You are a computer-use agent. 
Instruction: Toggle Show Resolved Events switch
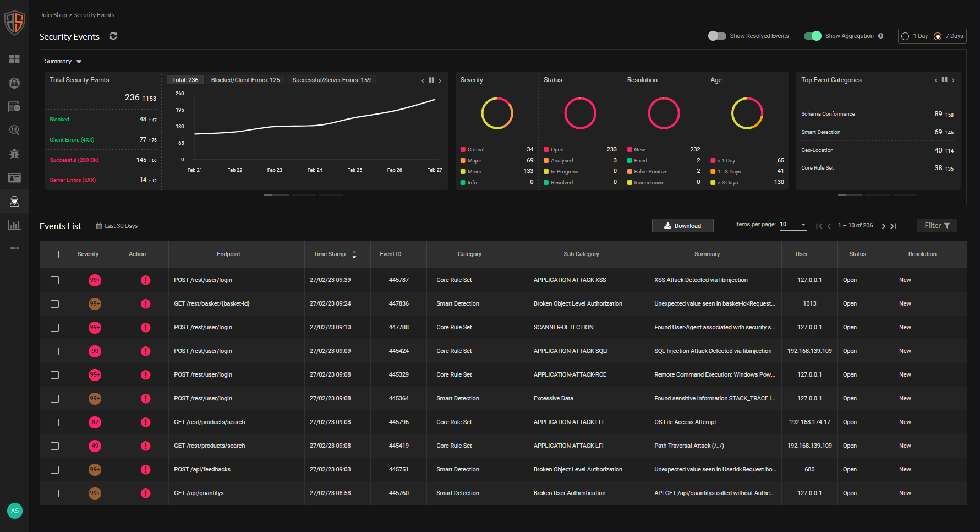tap(717, 36)
